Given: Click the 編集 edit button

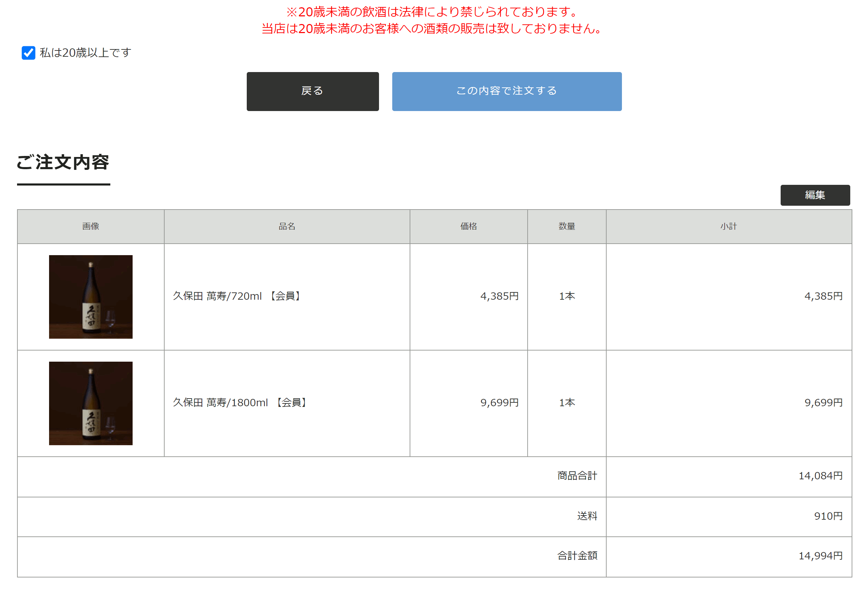Looking at the screenshot, I should tap(815, 195).
